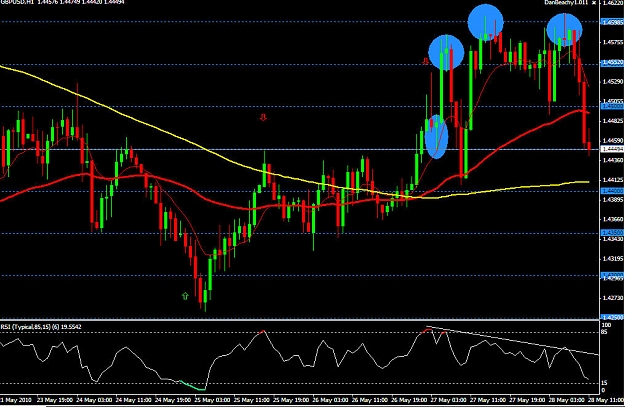Click the RSI 85 level label
The image size is (625, 407).
coord(604,332)
